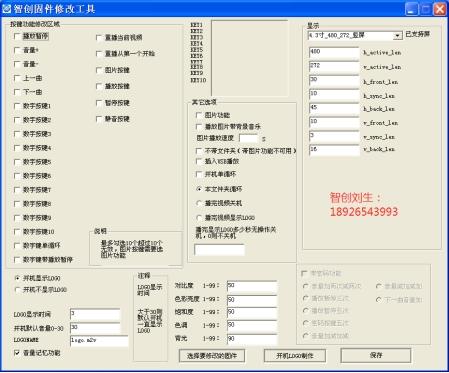This screenshot has width=449, height=373.
Task: Click the LOGO idle shutdown seconds field
Action: click(219, 250)
